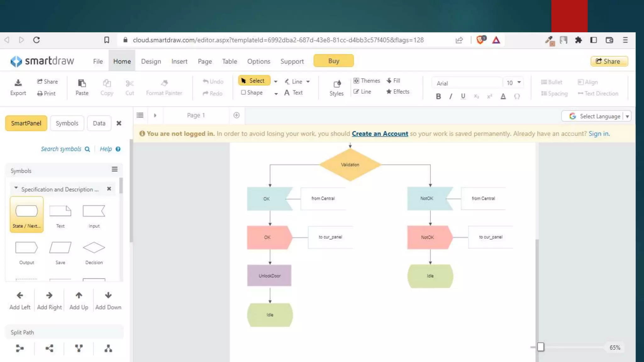Click the zoom slider handle
644x362 pixels.
pos(541,347)
